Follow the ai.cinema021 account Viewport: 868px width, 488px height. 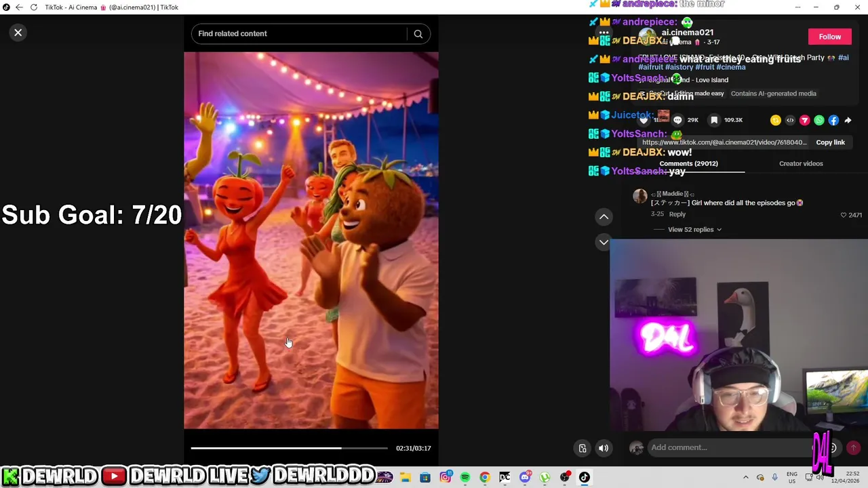[x=829, y=37]
